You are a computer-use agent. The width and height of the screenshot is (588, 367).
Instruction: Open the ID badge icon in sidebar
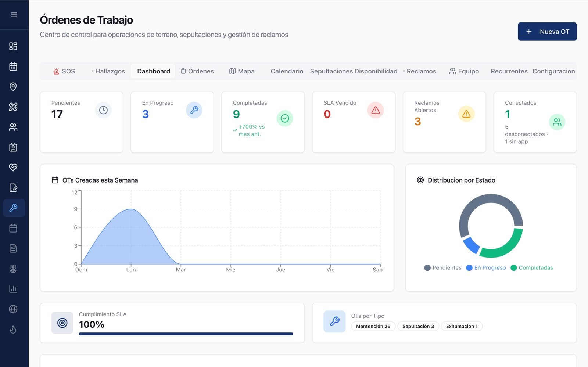pos(13,147)
